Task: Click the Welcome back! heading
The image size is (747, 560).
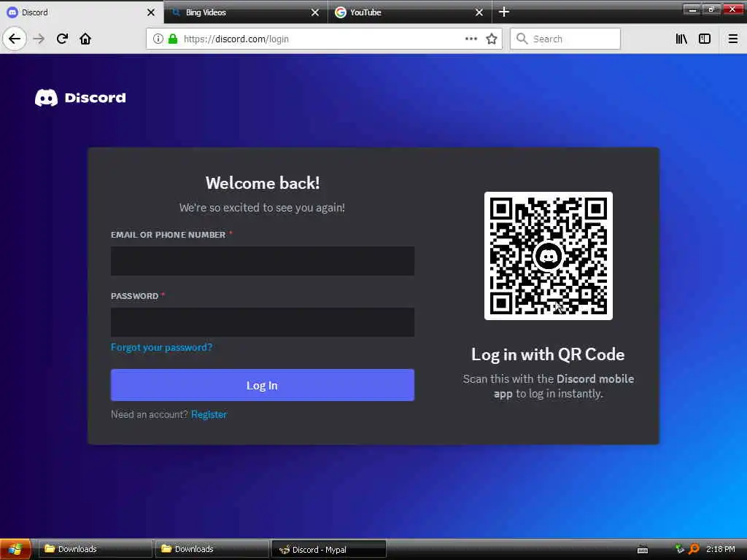Action: pos(263,183)
